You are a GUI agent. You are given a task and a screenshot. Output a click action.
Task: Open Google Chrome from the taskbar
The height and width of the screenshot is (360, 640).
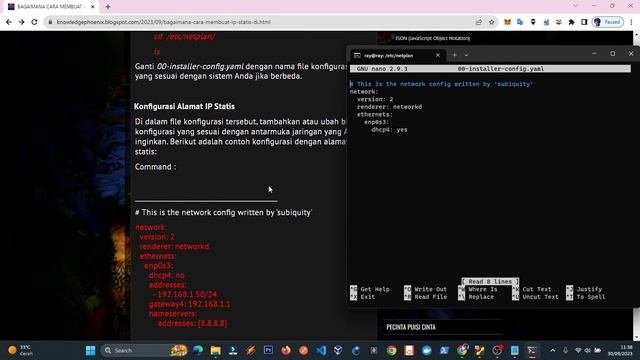(391, 350)
